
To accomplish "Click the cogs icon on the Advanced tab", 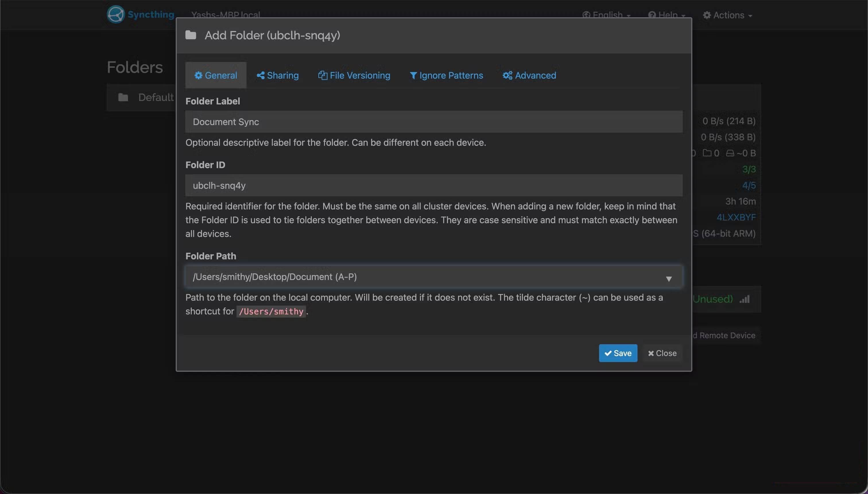I will 507,75.
